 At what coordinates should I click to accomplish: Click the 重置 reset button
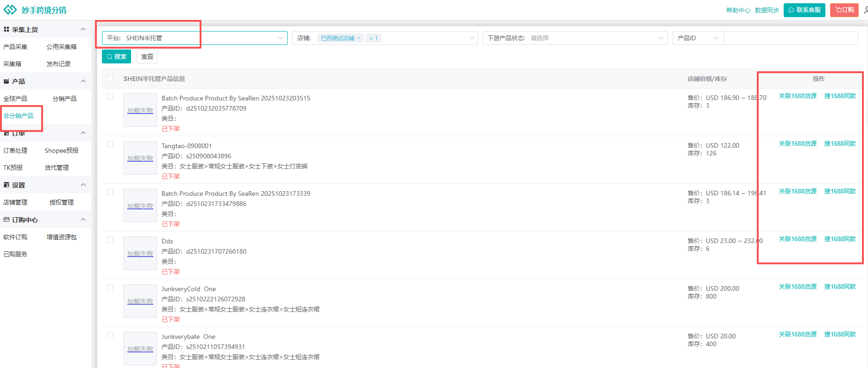(147, 56)
